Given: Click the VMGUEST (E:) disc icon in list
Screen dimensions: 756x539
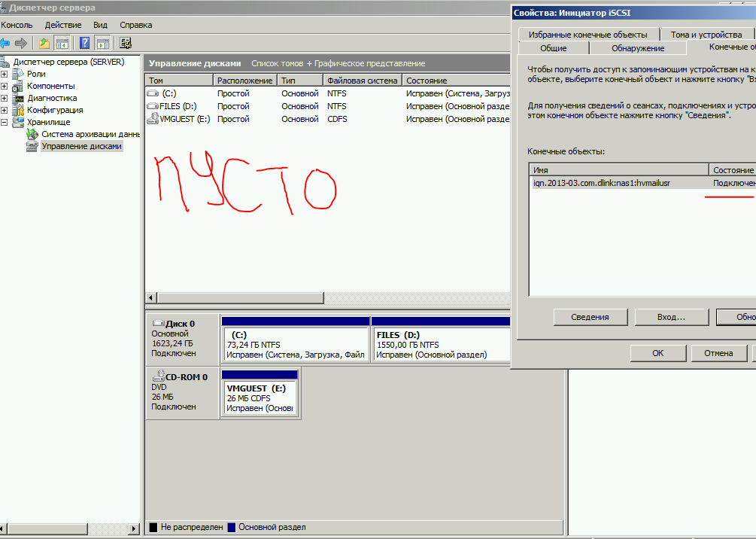Looking at the screenshot, I should 153,118.
